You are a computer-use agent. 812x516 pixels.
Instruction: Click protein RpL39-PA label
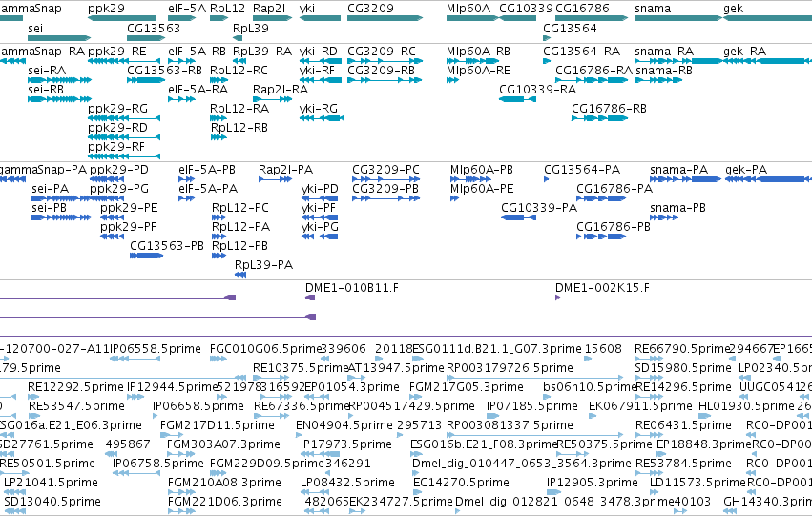[263, 265]
